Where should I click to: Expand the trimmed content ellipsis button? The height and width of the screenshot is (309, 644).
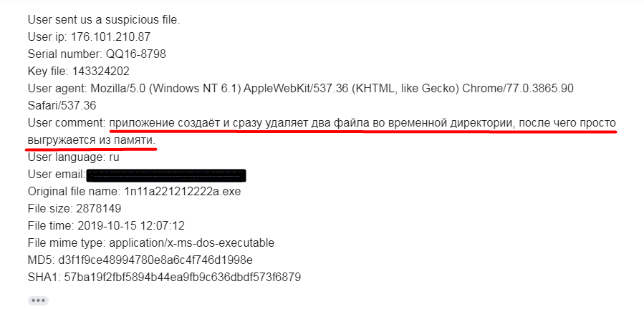click(x=38, y=300)
